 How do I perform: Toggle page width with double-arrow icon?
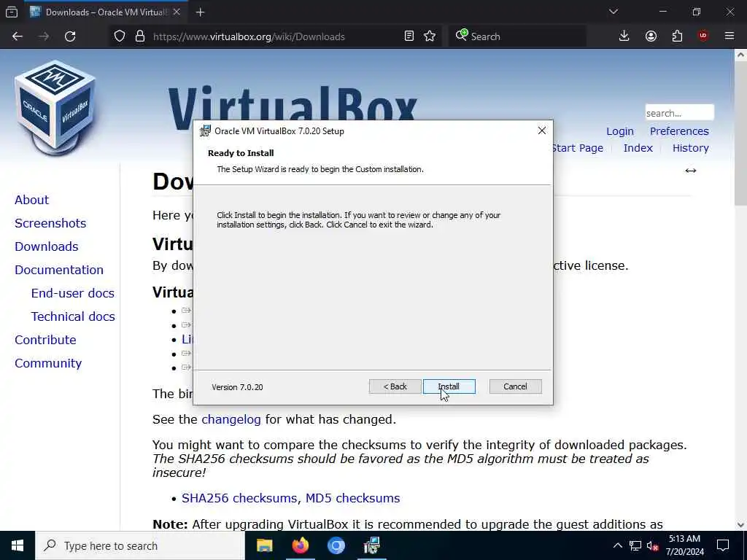pos(691,171)
